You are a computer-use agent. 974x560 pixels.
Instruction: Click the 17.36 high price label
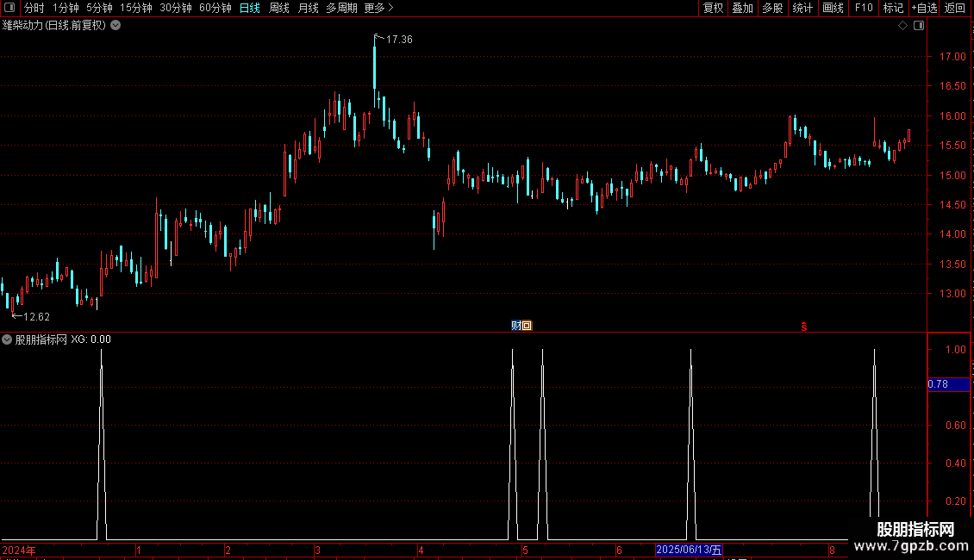[x=399, y=39]
